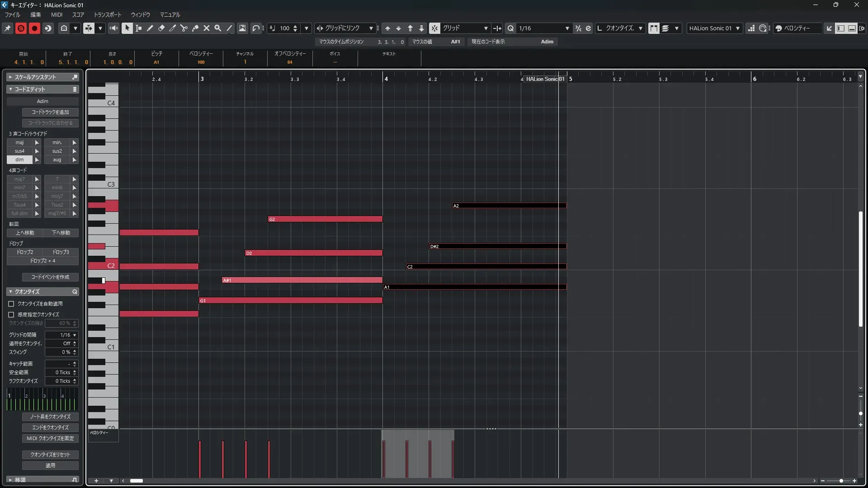Select the Eraser tool
Viewport: 868px width, 488px height.
click(161, 28)
